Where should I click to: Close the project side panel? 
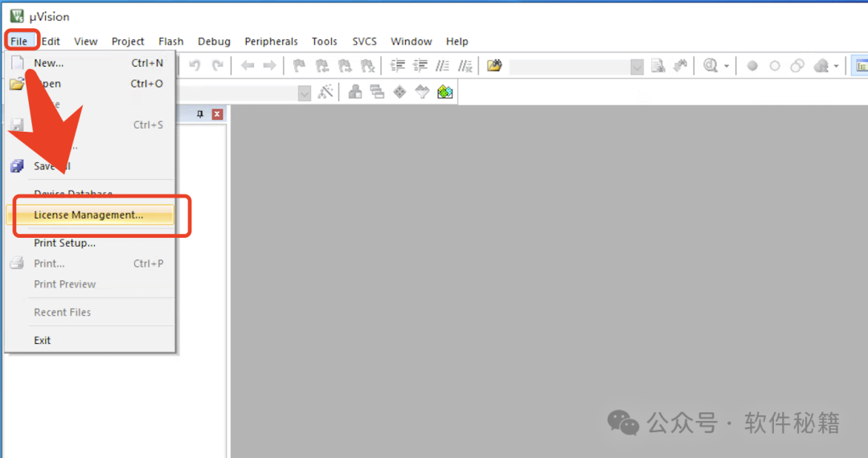tap(217, 115)
